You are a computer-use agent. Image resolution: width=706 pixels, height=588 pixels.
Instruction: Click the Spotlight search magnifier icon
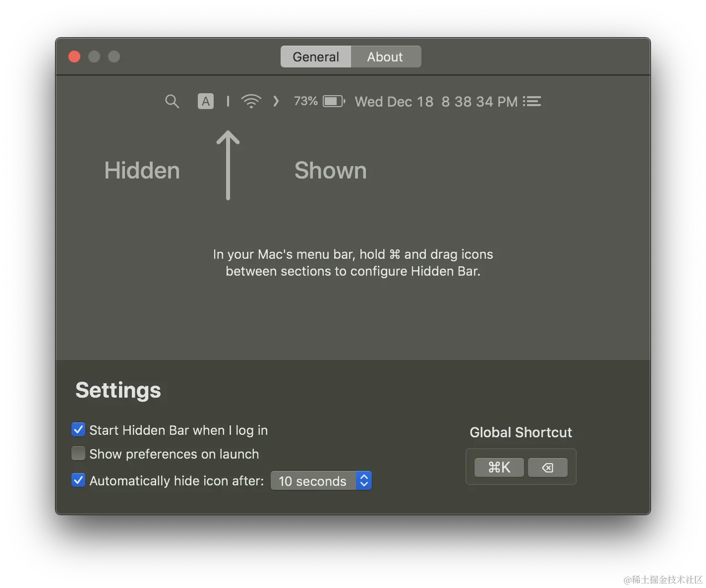[x=172, y=102]
